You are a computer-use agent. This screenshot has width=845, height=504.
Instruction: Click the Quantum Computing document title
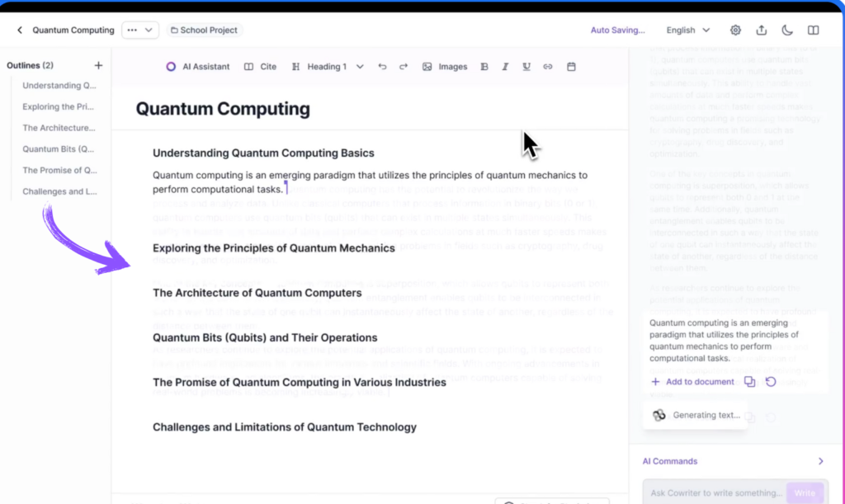pyautogui.click(x=223, y=109)
